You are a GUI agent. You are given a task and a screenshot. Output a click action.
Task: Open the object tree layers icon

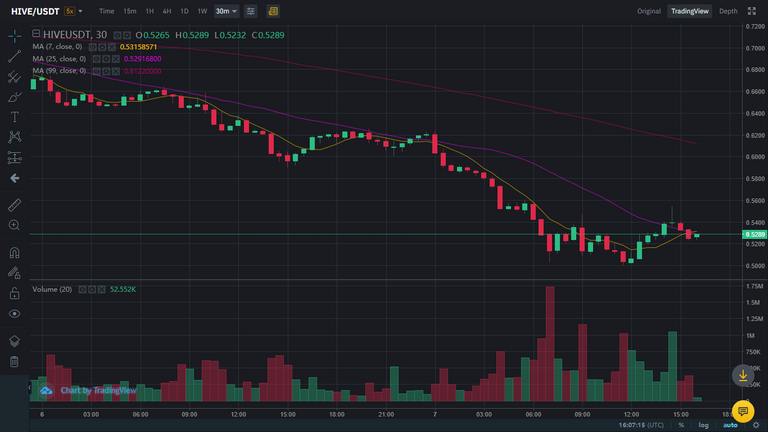point(14,341)
